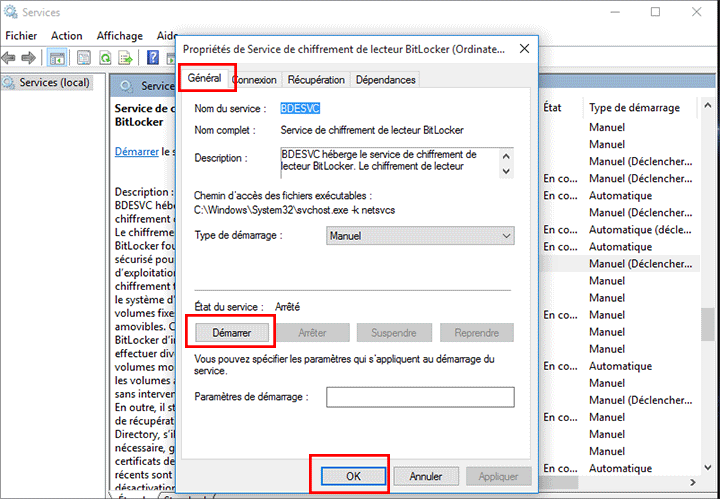Click the Services gear icon in title bar
This screenshot has width=720, height=499.
10,11
